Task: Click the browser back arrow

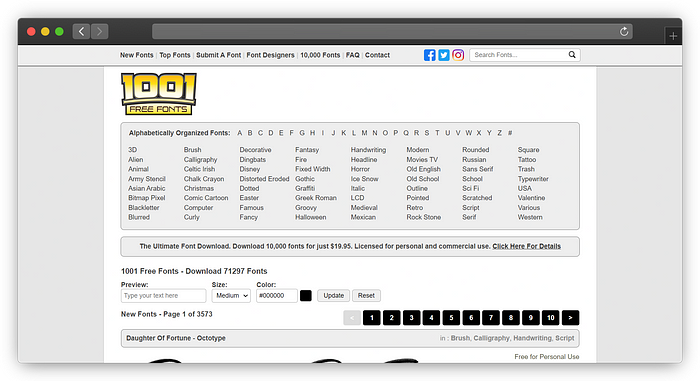Action: (81, 31)
